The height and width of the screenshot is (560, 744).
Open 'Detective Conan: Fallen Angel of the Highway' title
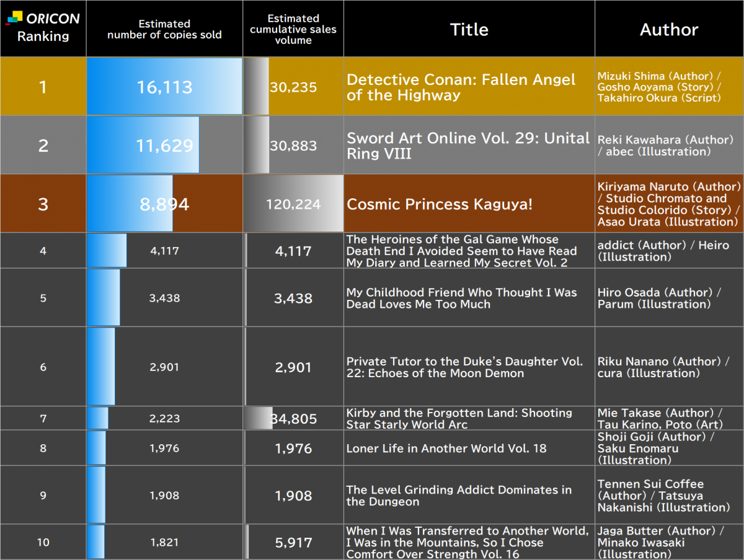tap(461, 87)
